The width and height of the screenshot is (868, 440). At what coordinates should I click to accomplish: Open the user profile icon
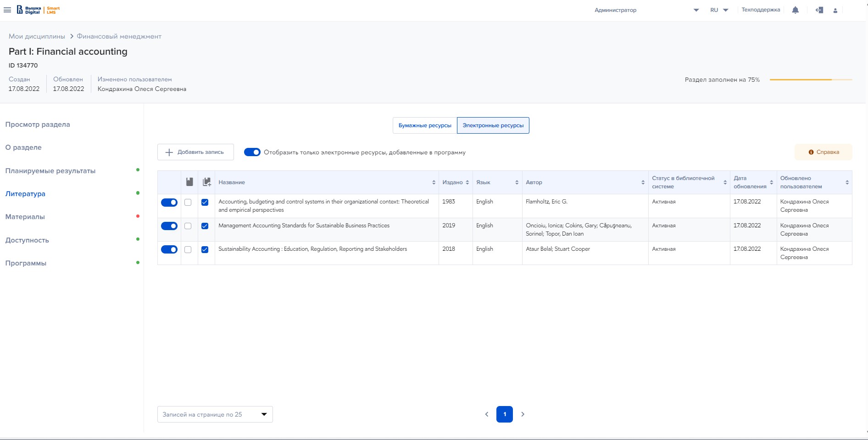tap(835, 11)
